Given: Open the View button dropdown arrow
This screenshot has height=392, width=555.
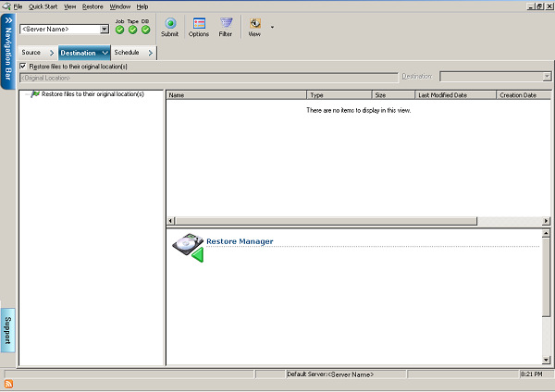Looking at the screenshot, I should 272,27.
